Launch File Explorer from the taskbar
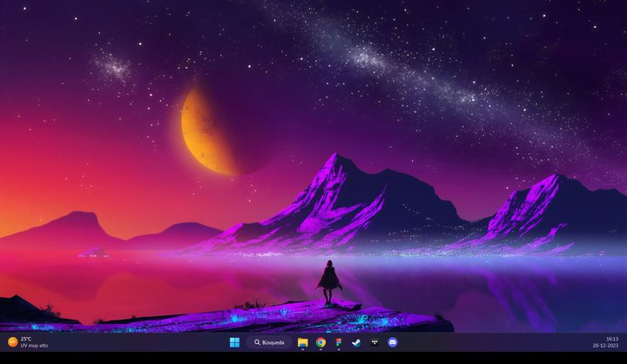The width and height of the screenshot is (627, 364). coord(303,342)
